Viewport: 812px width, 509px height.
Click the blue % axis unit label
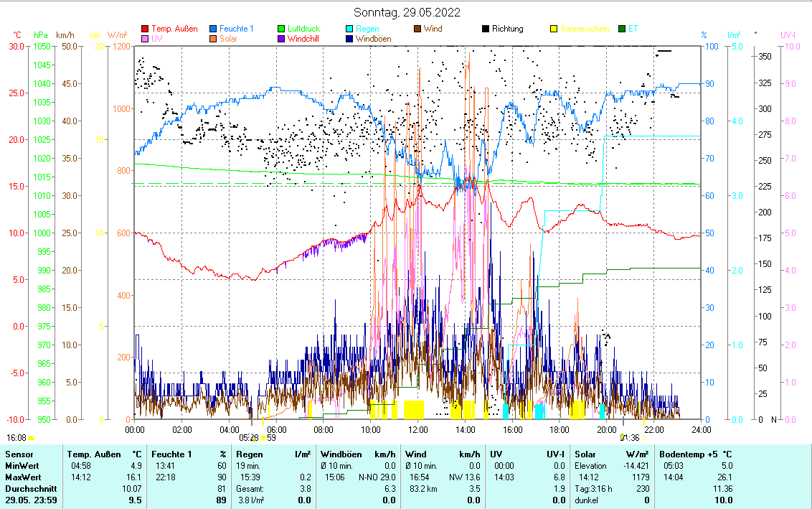[x=704, y=35]
